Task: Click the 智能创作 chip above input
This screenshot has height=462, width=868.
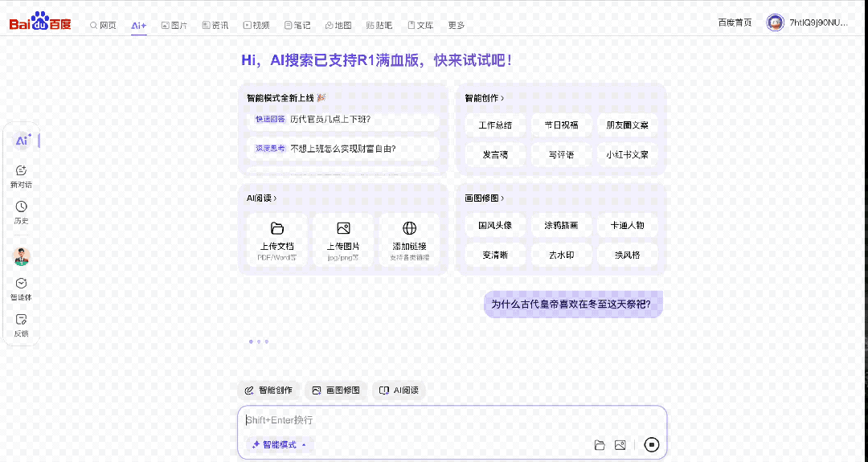Action: (x=268, y=390)
